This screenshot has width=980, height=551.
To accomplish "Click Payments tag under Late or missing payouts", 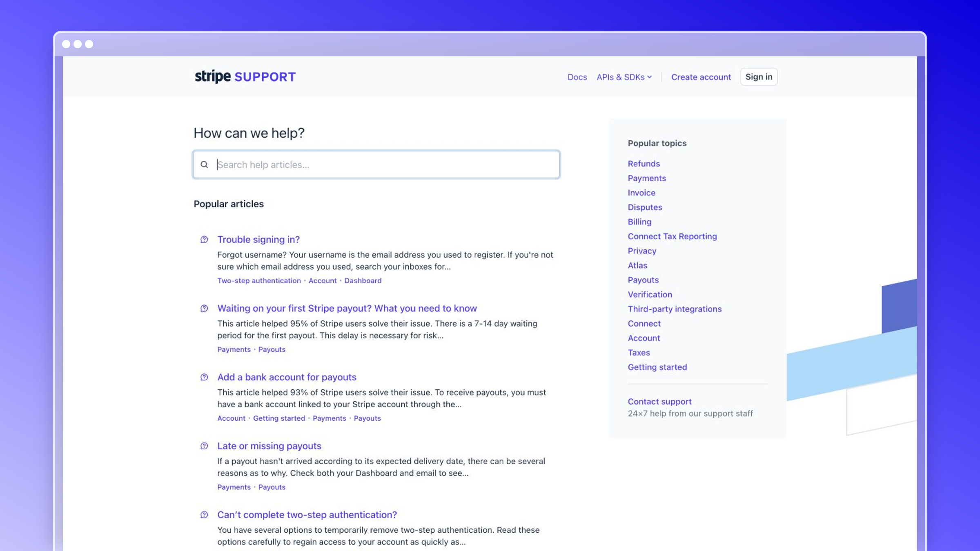I will coord(234,487).
